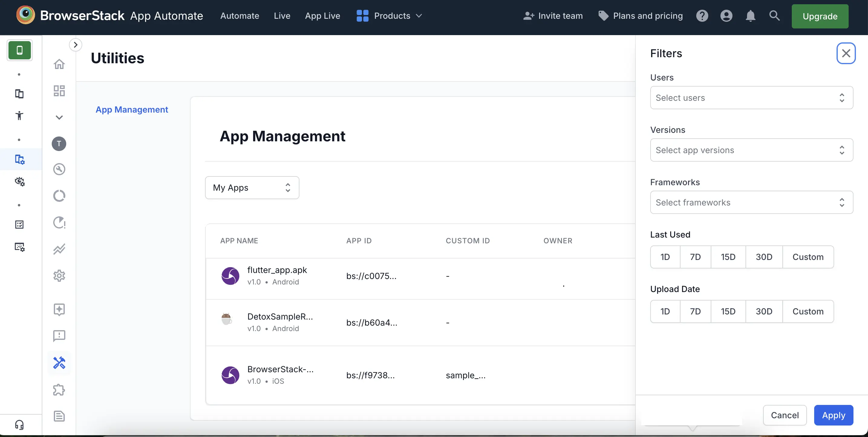The width and height of the screenshot is (868, 437).
Task: Open the account profile icon
Action: coord(726,15)
